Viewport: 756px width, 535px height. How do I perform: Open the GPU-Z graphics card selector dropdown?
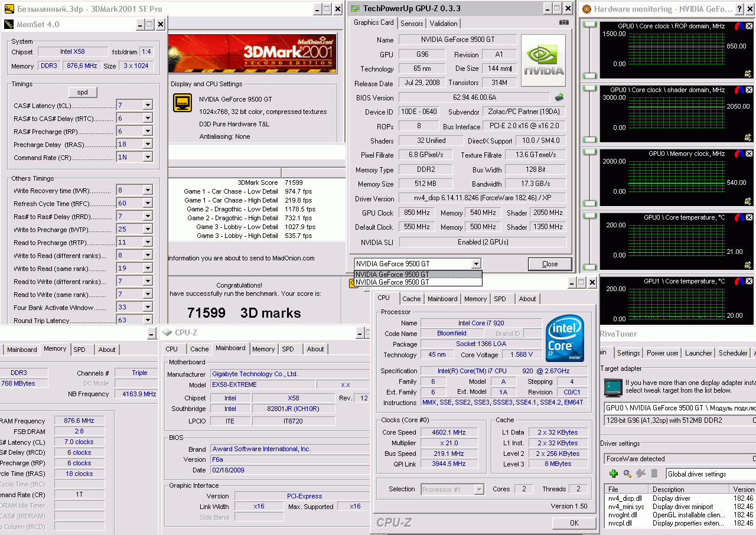(476, 263)
